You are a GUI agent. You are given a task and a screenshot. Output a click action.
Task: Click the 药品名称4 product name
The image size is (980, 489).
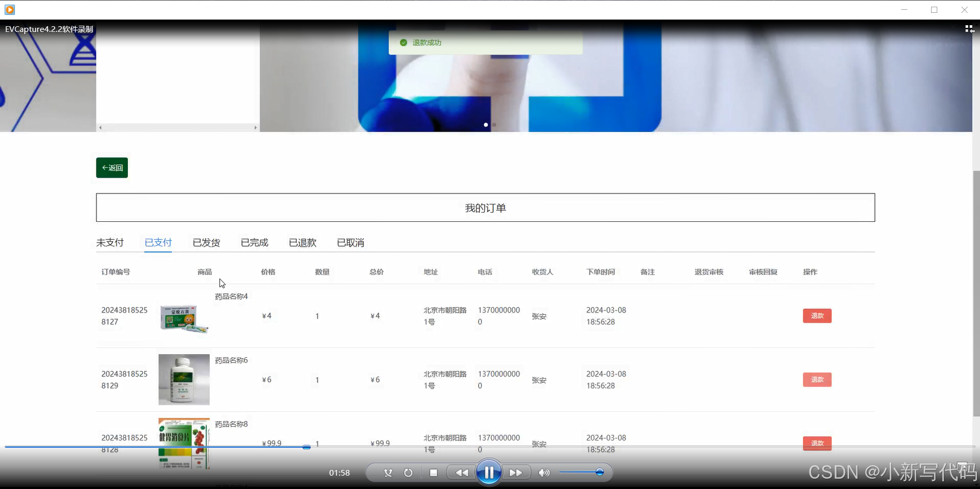pyautogui.click(x=231, y=296)
